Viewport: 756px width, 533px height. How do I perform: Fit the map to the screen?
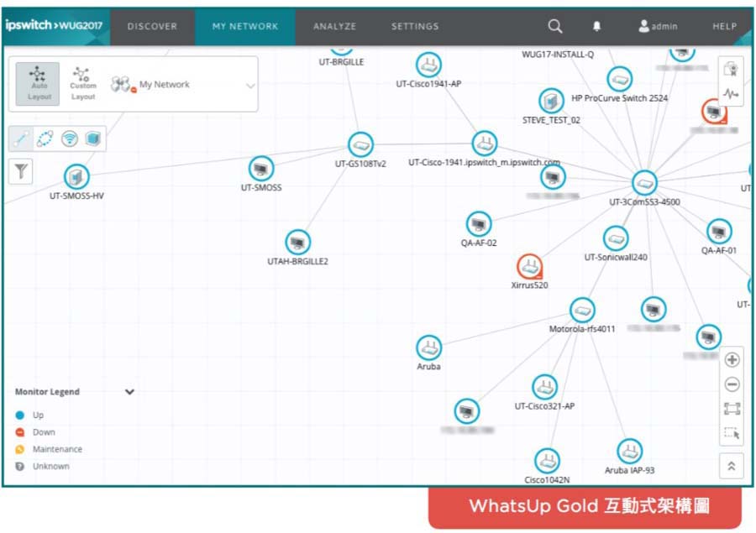(732, 409)
